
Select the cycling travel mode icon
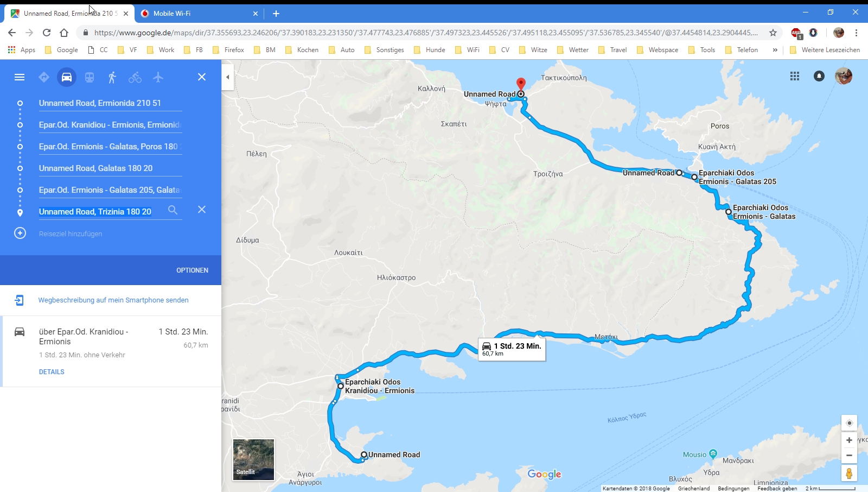tap(135, 77)
